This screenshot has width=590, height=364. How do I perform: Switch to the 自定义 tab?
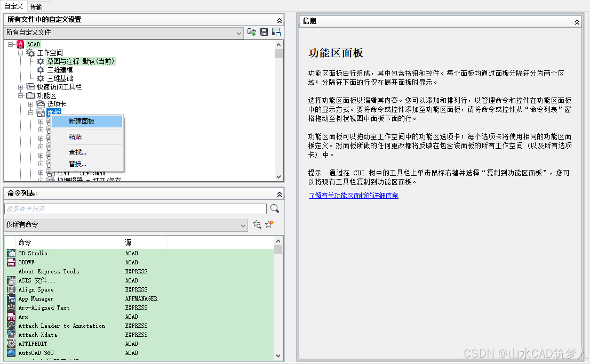[13, 6]
